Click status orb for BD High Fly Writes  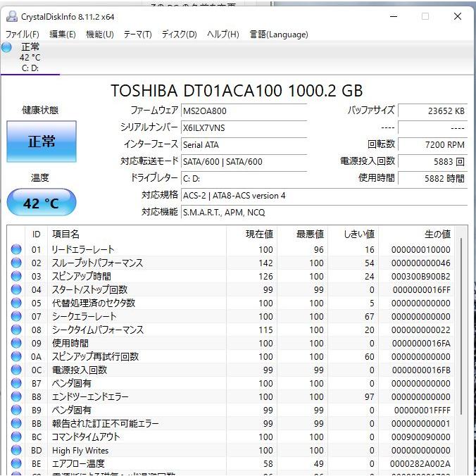tap(16, 450)
